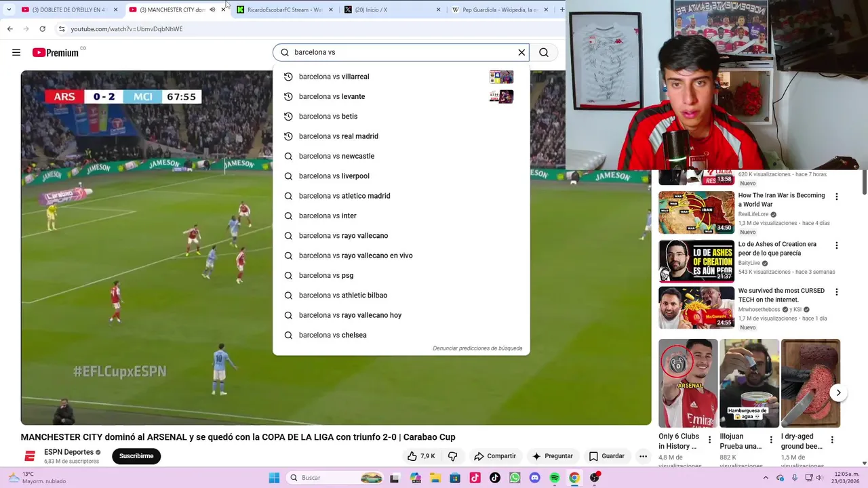Select suggestion 'barcelona vs liverpool'
The width and height of the screenshot is (868, 488).
[x=401, y=176]
